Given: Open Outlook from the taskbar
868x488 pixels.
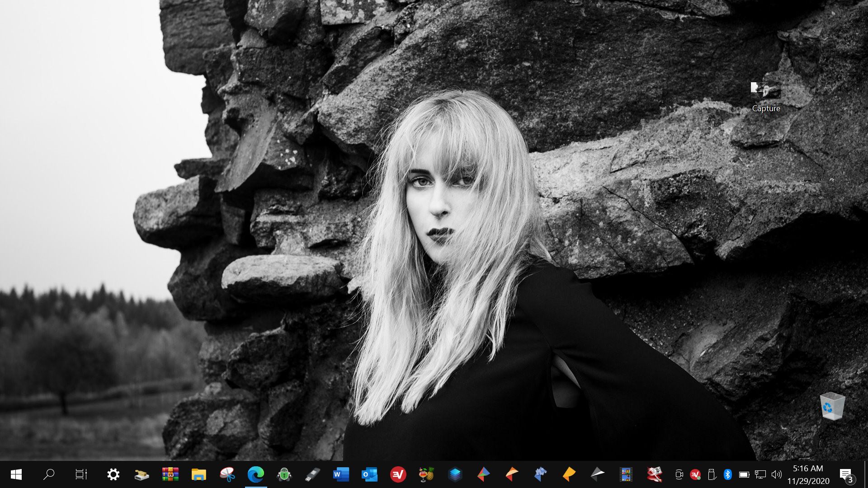Looking at the screenshot, I should point(369,474).
